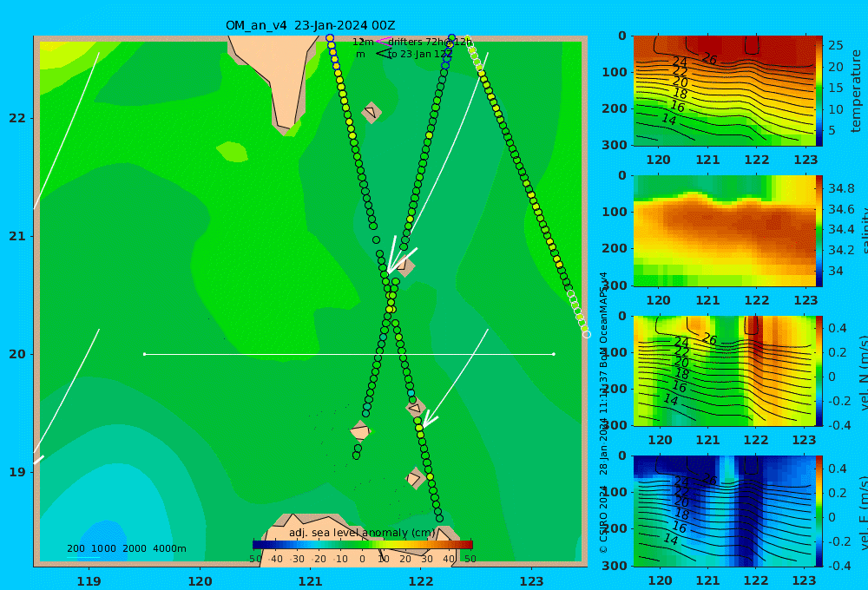Click the white-outlined drifter circle at the map's right edge
Viewport: 868px width, 590px height.
tap(587, 334)
